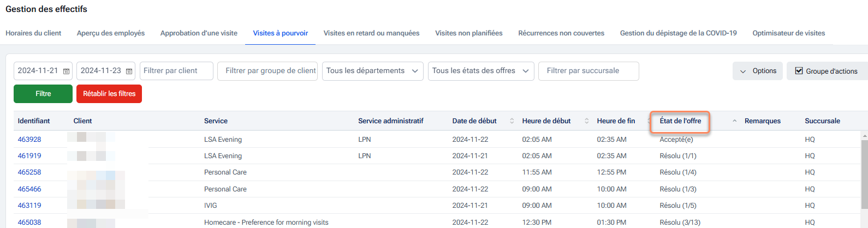Click the red Rétablir les filtres button
Viewport: 868px width, 228px height.
pyautogui.click(x=109, y=94)
